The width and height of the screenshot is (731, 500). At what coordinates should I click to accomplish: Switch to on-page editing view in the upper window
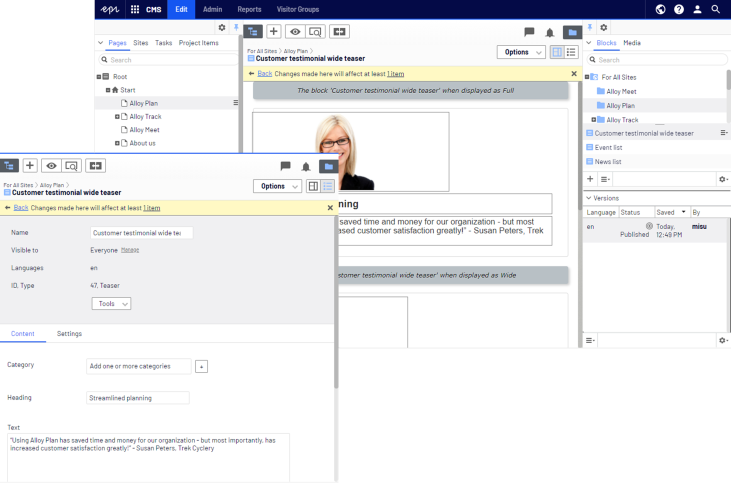[557, 52]
